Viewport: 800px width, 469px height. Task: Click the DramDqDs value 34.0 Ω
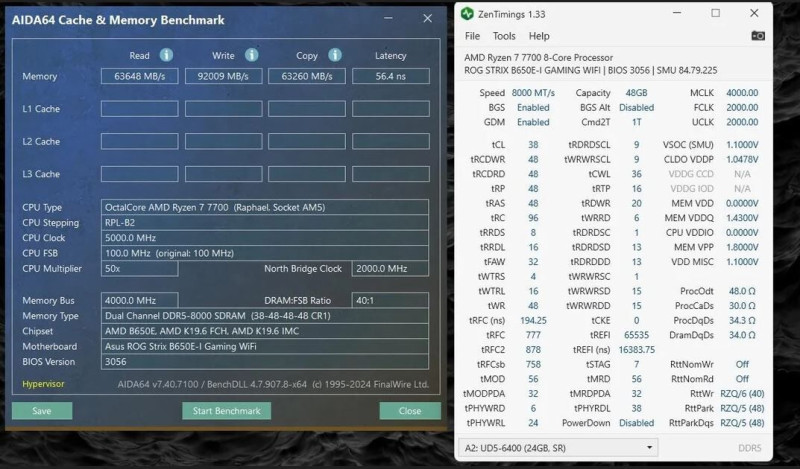(x=742, y=335)
